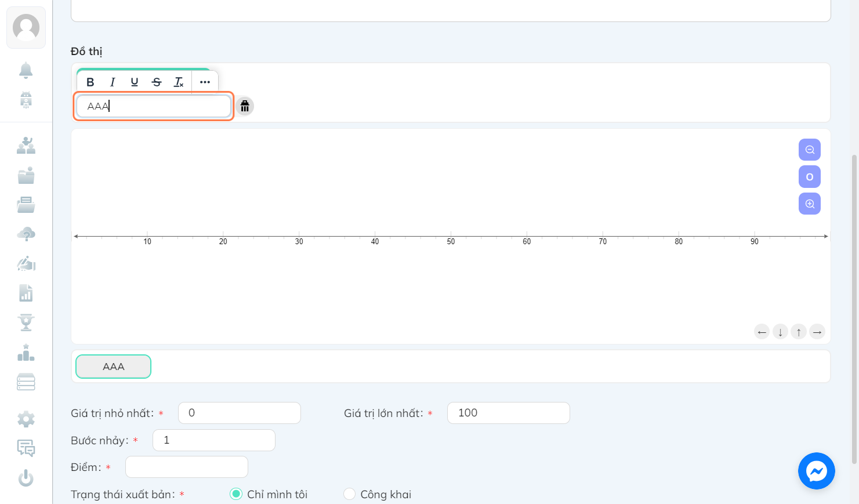Click tick label 50 on number line
Image resolution: width=859 pixels, height=504 pixels.
click(451, 242)
